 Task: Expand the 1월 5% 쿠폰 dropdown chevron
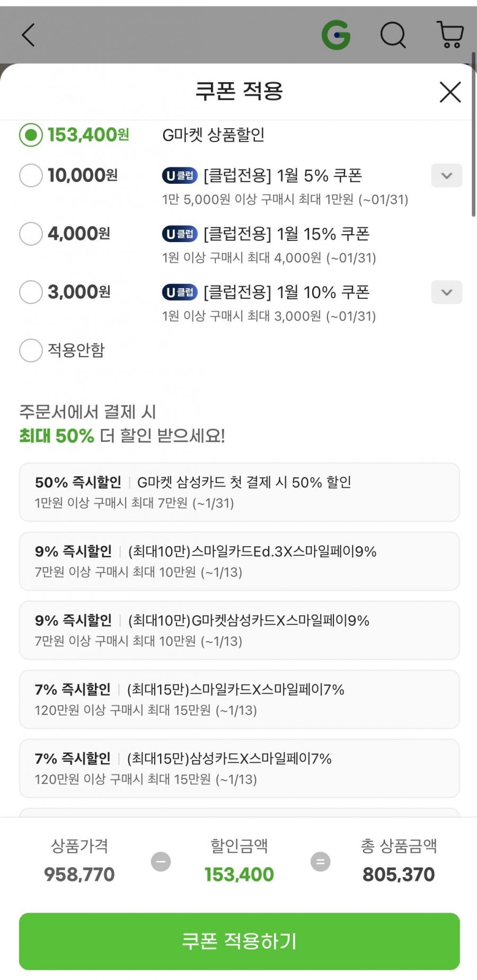click(447, 176)
